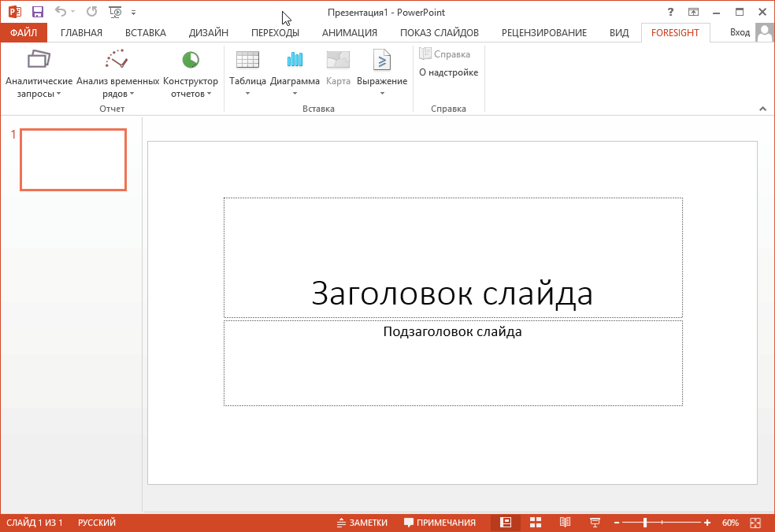The width and height of the screenshot is (775, 532).
Task: Toggle the ЗАМЕТКИ notes pane
Action: coord(362,523)
